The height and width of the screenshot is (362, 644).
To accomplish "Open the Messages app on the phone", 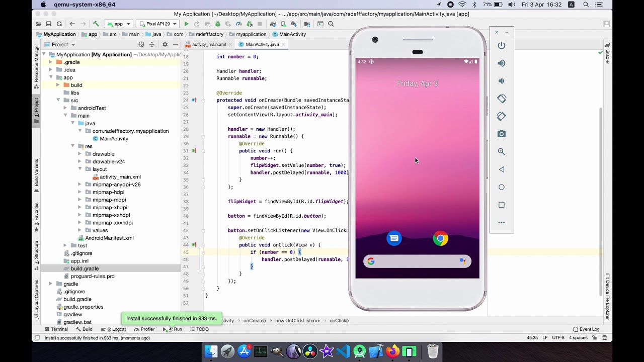I will click(x=394, y=238).
